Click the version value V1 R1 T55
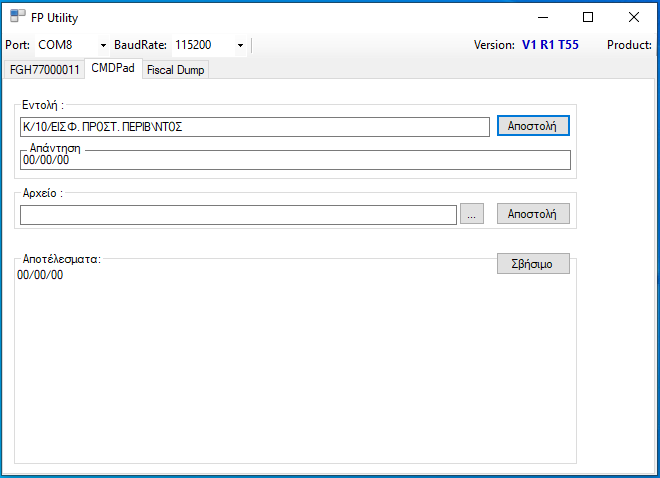This screenshot has width=660, height=478. point(550,45)
